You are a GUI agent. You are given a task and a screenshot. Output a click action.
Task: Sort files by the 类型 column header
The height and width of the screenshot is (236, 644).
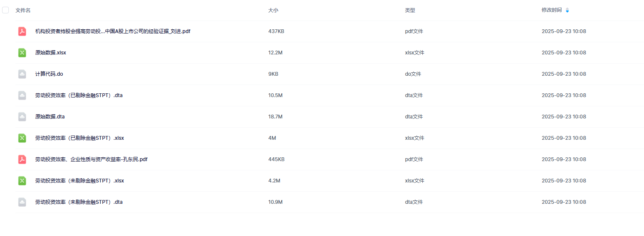[x=410, y=10]
